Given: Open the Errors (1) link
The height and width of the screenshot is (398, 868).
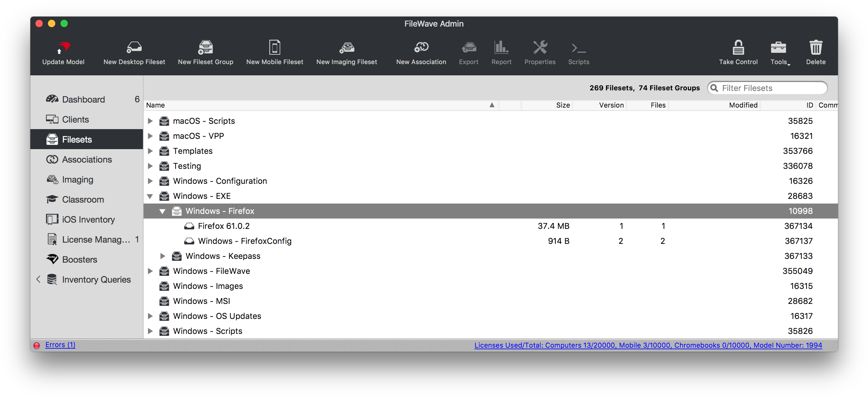Looking at the screenshot, I should (x=60, y=345).
